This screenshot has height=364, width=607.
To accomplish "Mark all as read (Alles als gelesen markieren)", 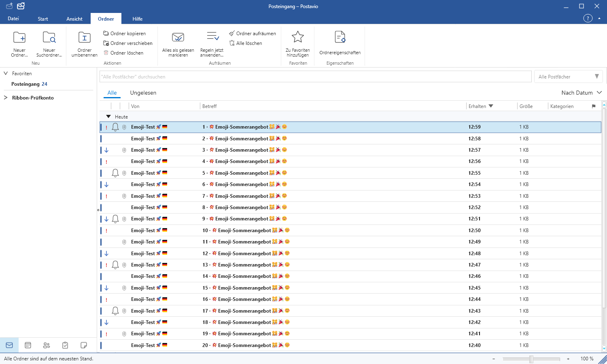I will pos(178,44).
